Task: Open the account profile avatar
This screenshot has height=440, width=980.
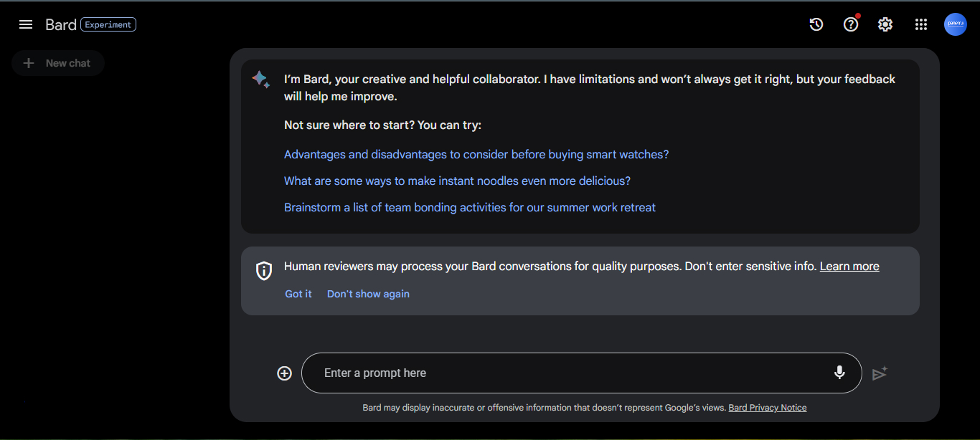Action: tap(956, 24)
